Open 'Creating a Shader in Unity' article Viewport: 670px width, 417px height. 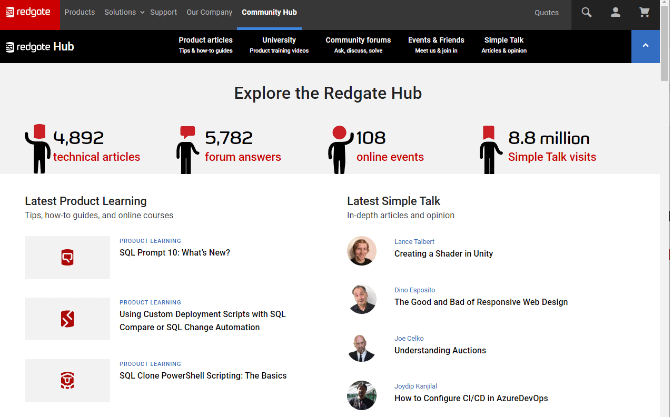444,254
